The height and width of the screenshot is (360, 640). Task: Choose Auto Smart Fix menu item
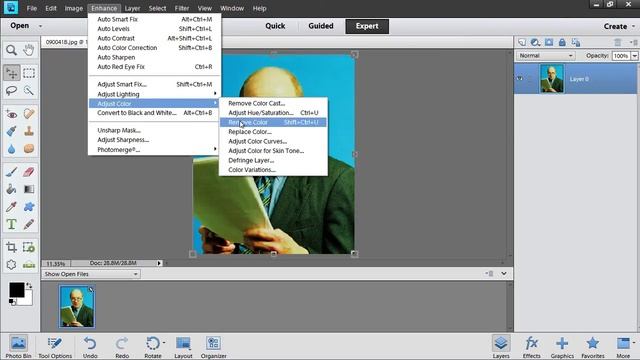(x=154, y=19)
